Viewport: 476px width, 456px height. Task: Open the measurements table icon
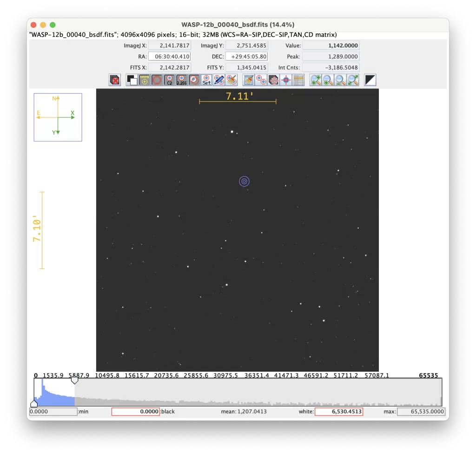[x=298, y=80]
